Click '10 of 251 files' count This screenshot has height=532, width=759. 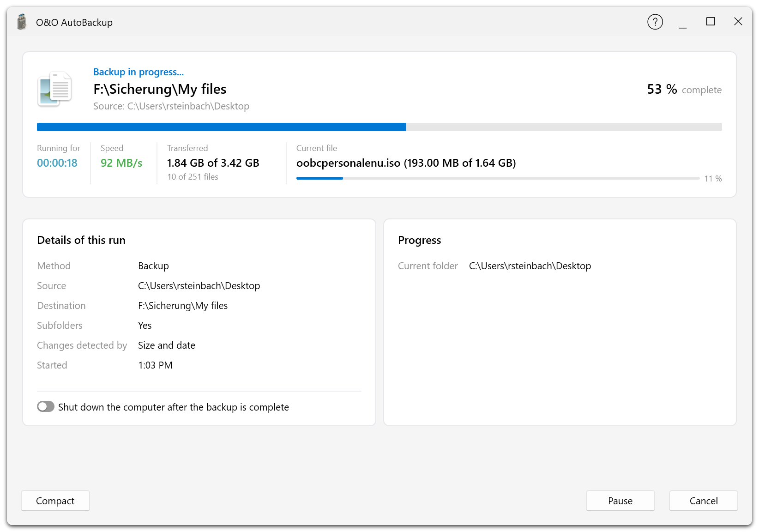193,177
